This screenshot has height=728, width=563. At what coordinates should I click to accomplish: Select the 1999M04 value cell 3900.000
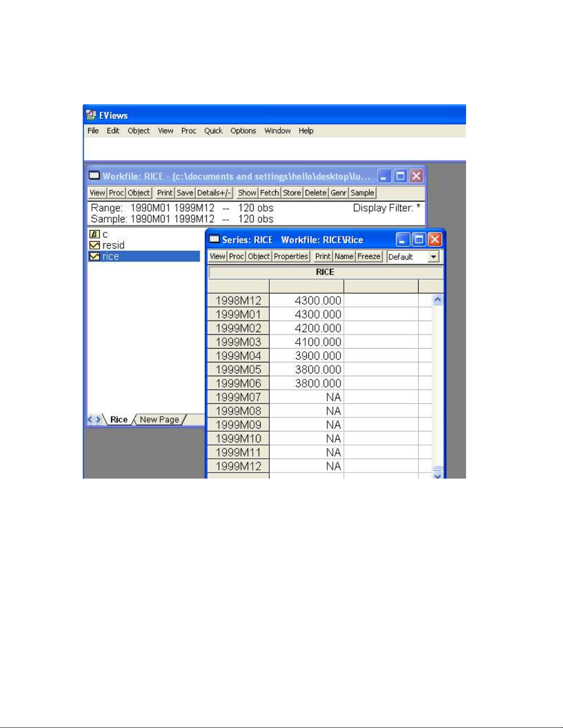click(307, 356)
